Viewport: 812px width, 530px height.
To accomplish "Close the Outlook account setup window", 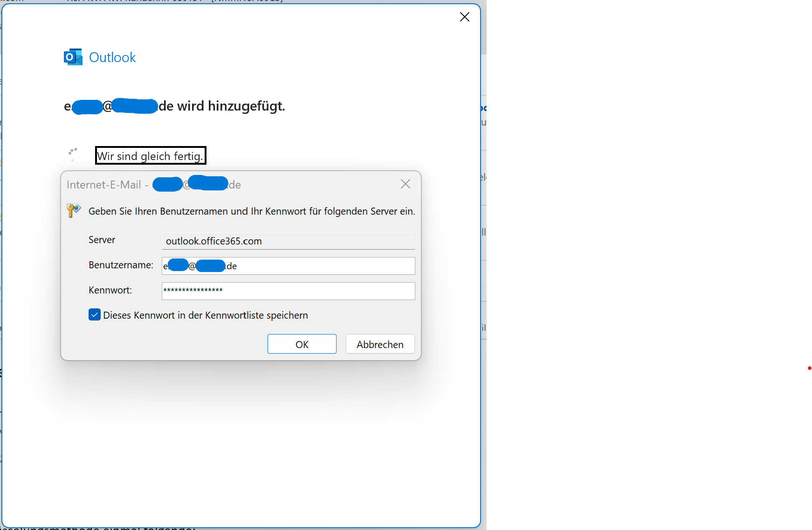I will click(x=464, y=17).
